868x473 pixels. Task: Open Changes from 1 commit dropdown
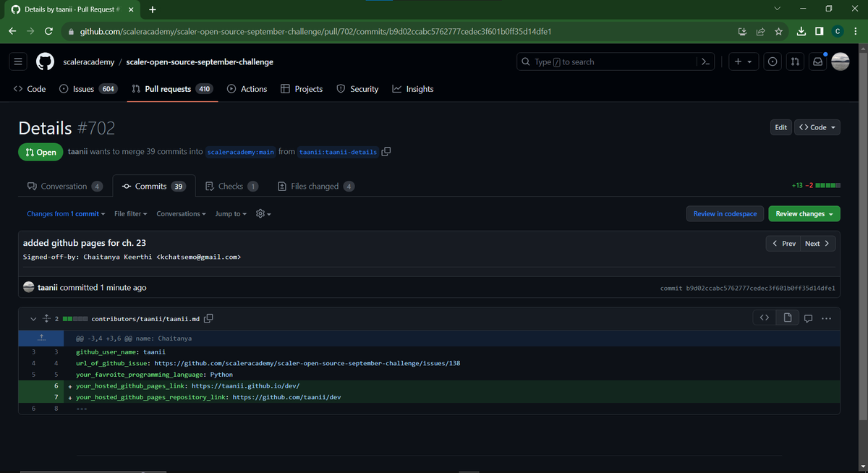tap(66, 214)
